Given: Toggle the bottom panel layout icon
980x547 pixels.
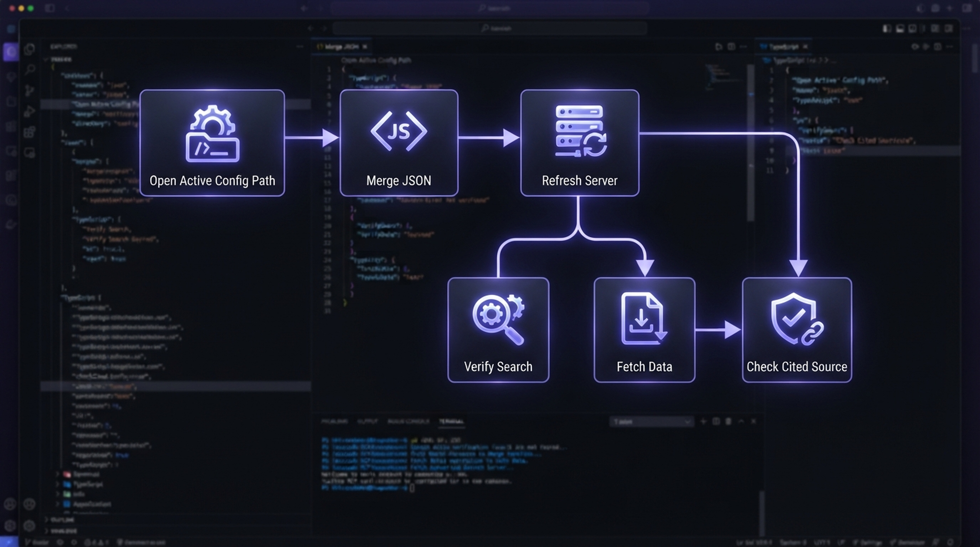Looking at the screenshot, I should click(900, 29).
